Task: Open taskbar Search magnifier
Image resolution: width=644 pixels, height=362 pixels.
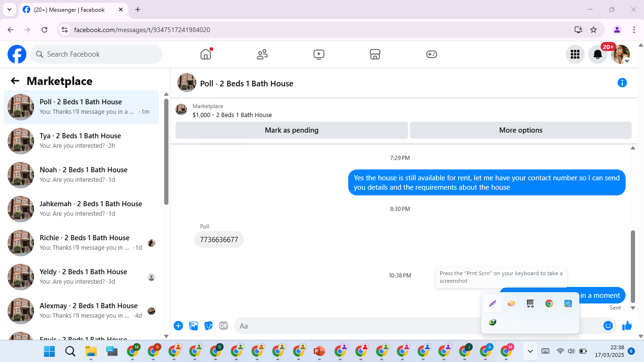Action: (70, 351)
